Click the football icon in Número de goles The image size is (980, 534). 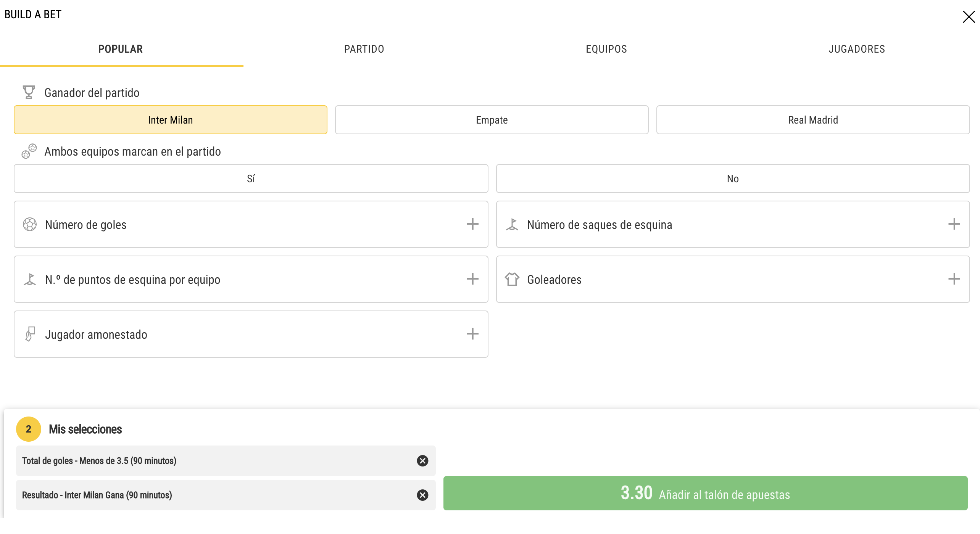coord(30,224)
